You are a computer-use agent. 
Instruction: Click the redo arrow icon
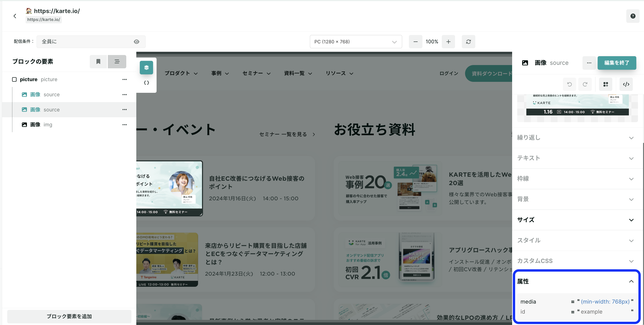(585, 84)
